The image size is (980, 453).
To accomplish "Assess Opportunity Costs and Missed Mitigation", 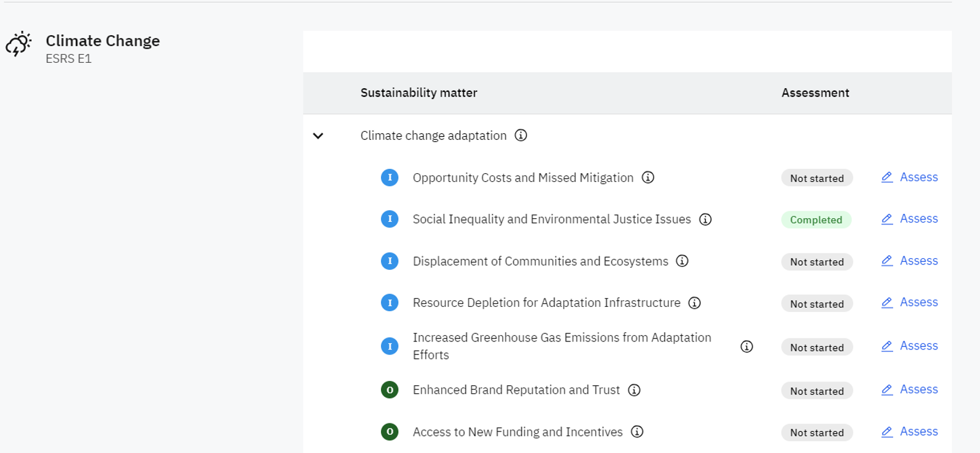I will click(x=910, y=178).
